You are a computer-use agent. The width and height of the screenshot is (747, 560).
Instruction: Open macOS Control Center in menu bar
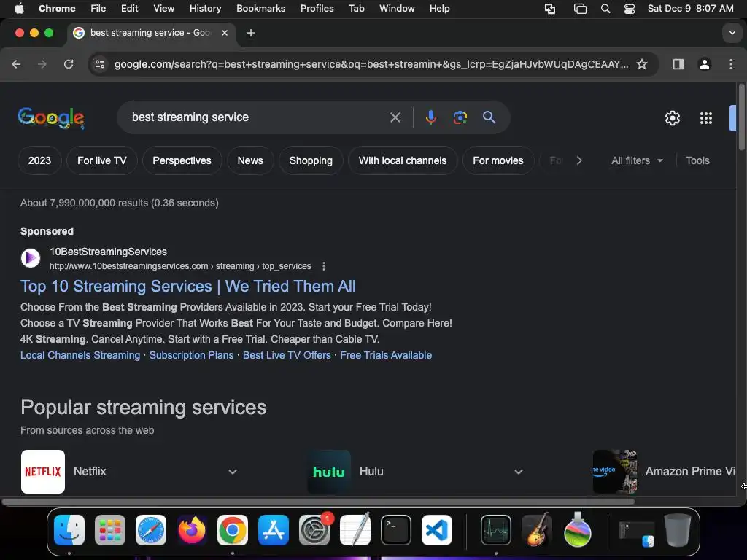630,9
